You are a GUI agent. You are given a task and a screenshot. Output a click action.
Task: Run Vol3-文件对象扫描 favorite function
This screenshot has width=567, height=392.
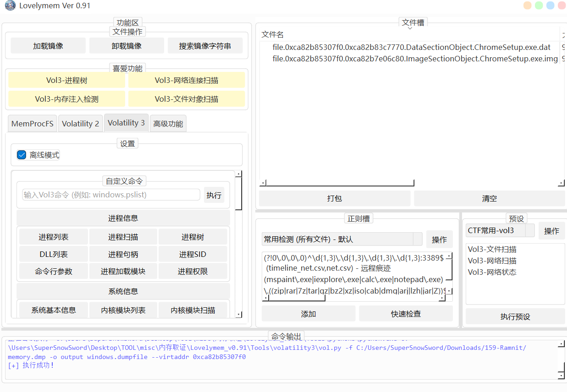[187, 99]
